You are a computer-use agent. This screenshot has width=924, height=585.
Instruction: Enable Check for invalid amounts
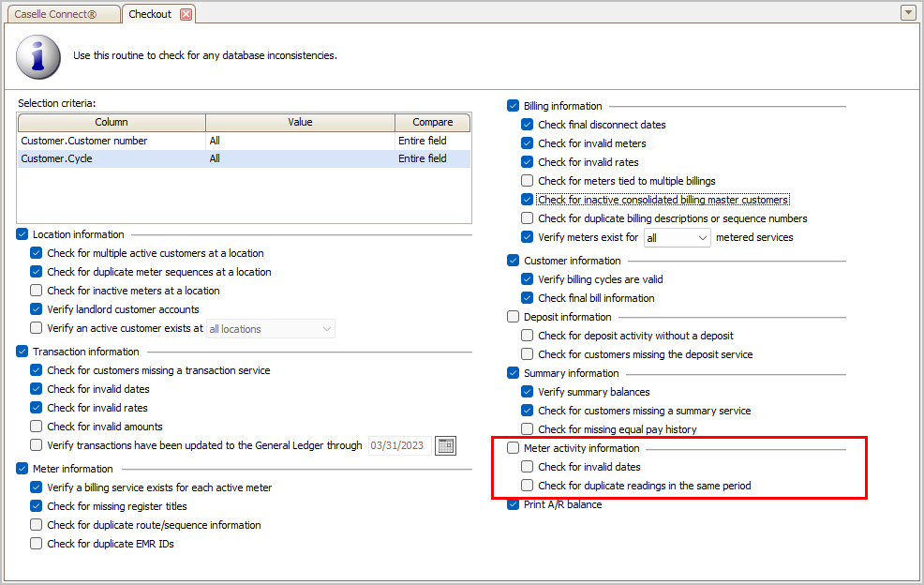click(37, 427)
